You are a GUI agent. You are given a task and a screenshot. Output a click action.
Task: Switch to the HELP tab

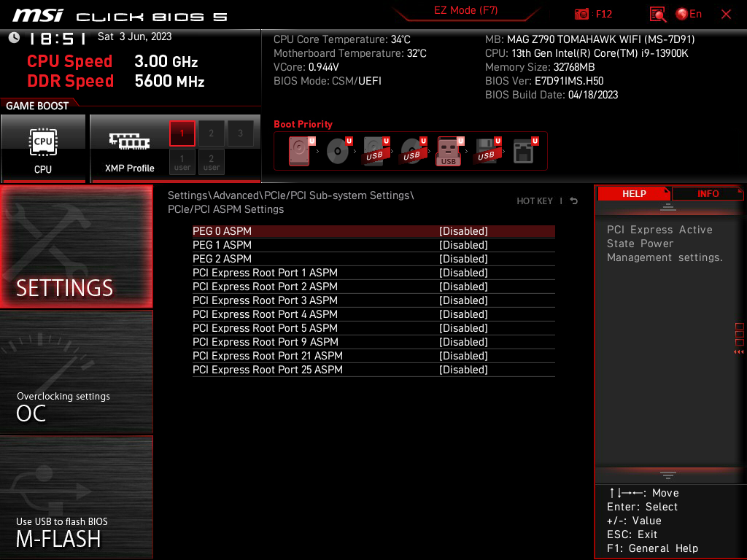(x=634, y=194)
